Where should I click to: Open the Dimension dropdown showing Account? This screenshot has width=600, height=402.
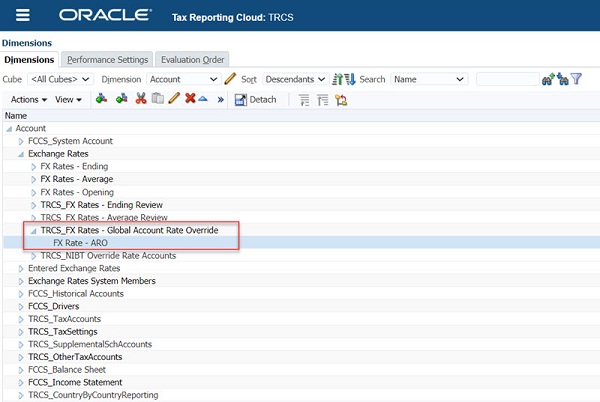[184, 79]
